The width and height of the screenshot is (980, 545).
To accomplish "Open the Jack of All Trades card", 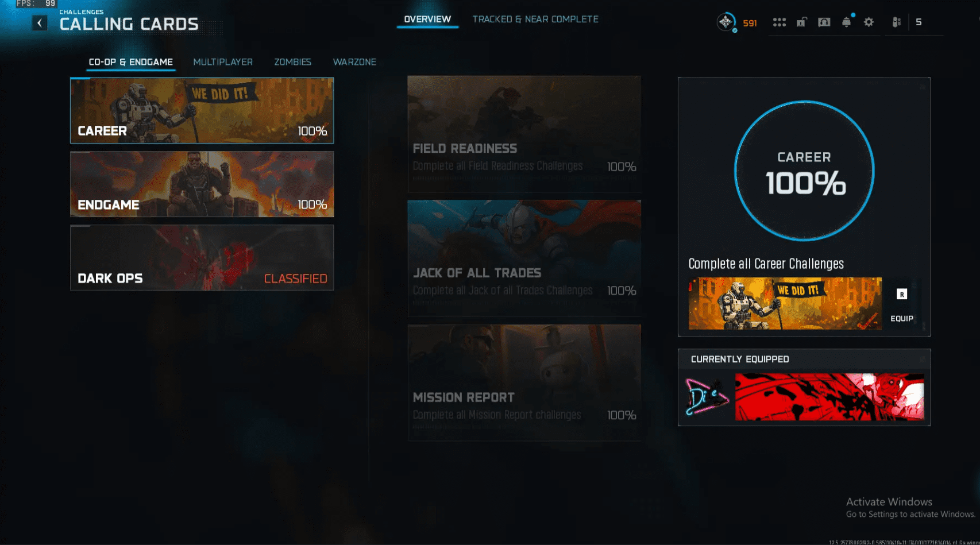I will click(524, 258).
